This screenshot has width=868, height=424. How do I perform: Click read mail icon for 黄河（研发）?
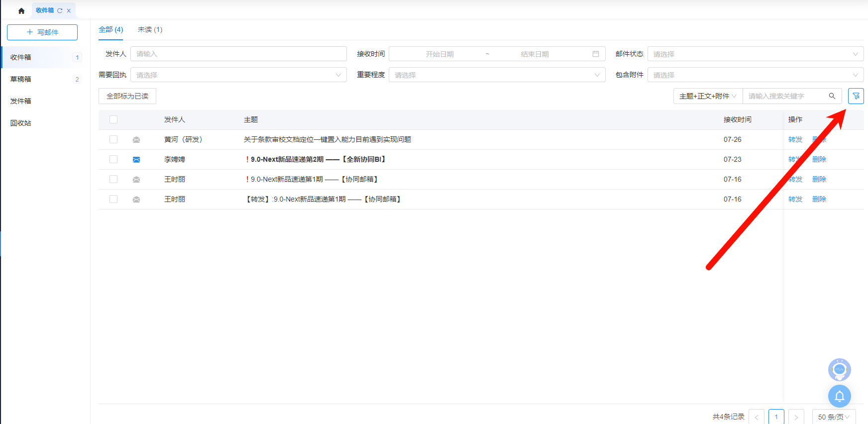[x=136, y=140]
